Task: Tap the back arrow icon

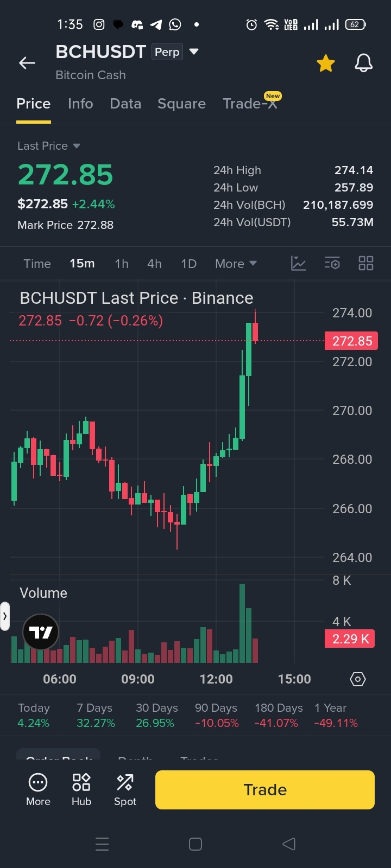Action: (x=27, y=63)
